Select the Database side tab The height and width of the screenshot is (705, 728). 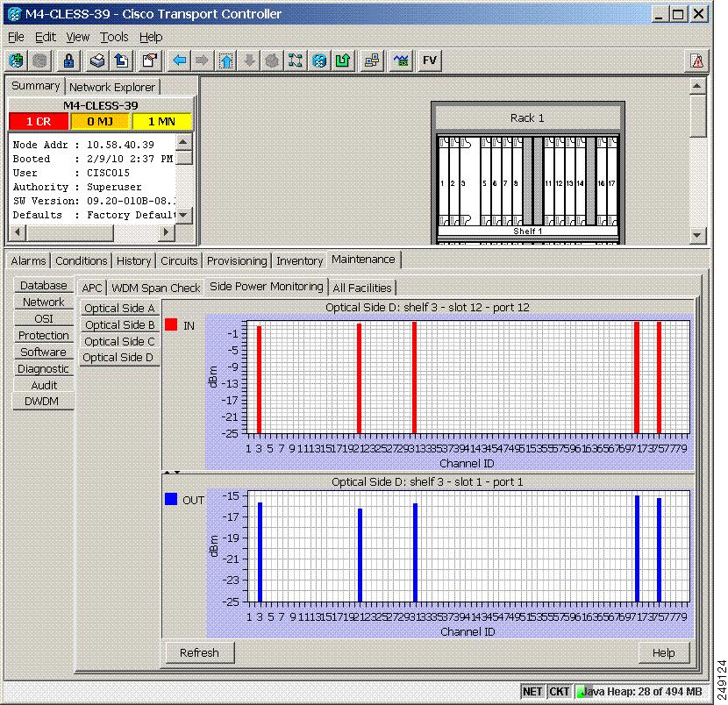[x=44, y=285]
